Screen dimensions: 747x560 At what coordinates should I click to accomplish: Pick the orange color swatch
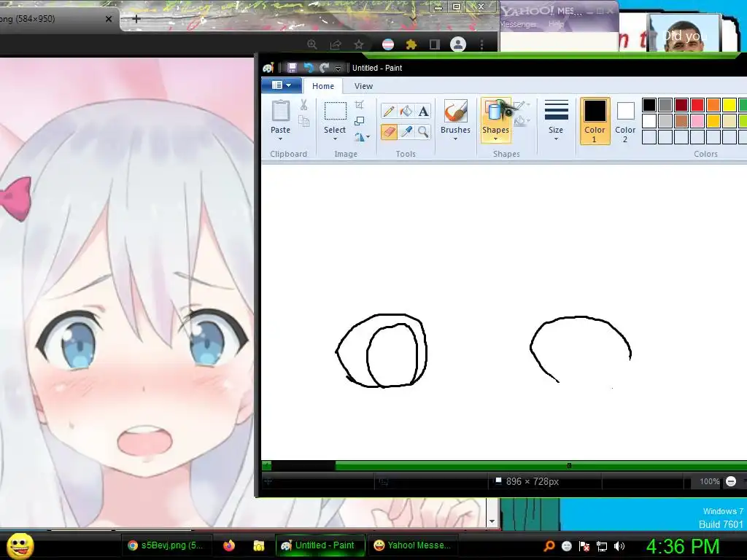713,105
